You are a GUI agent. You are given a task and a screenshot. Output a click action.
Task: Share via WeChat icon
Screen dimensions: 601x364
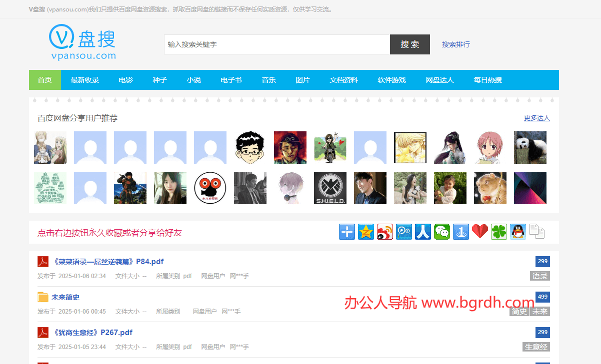[442, 232]
